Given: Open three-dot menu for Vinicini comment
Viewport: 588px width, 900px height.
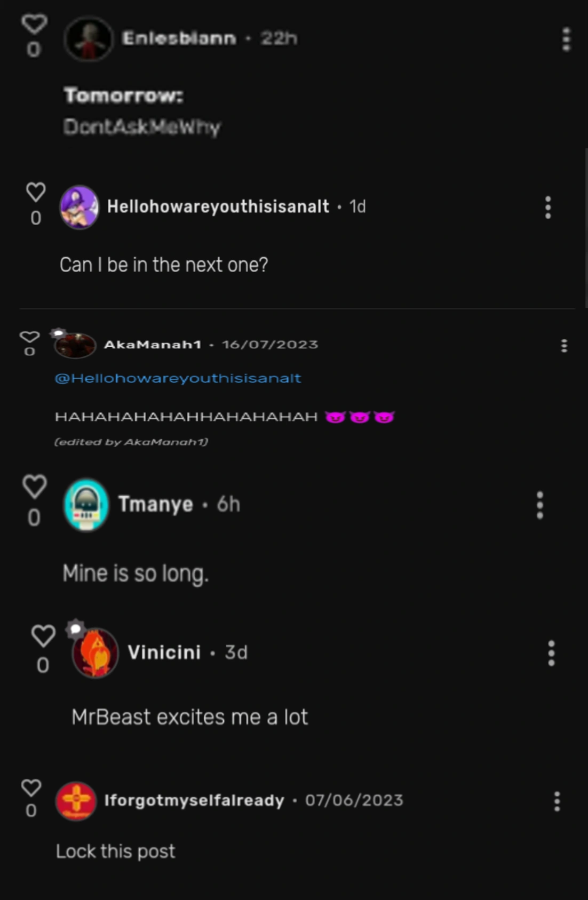Looking at the screenshot, I should (x=551, y=653).
